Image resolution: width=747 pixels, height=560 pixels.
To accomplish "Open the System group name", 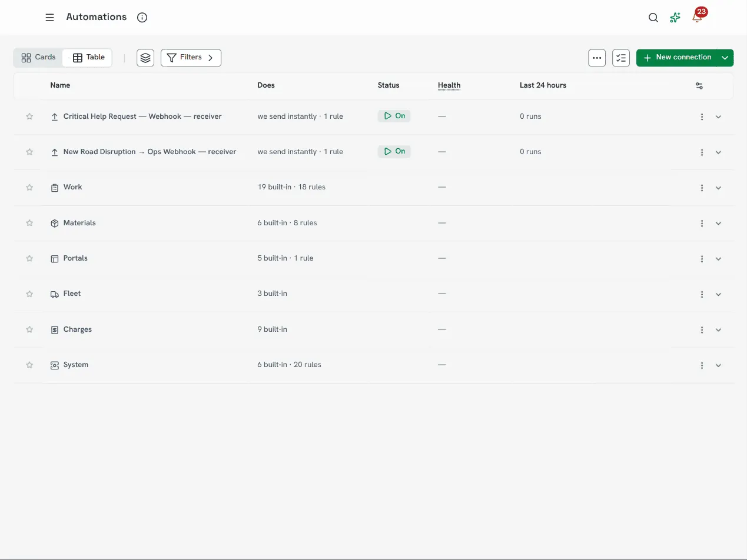I will [x=76, y=365].
